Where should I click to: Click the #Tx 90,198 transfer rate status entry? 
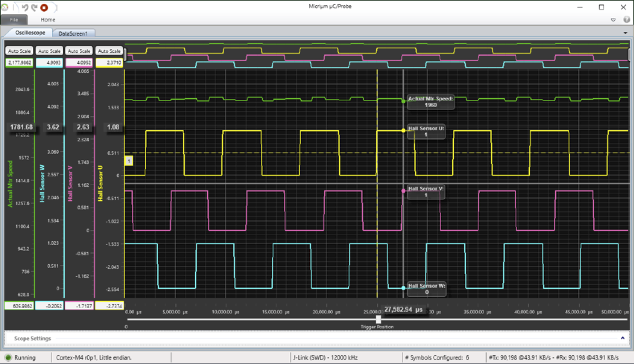coord(554,358)
